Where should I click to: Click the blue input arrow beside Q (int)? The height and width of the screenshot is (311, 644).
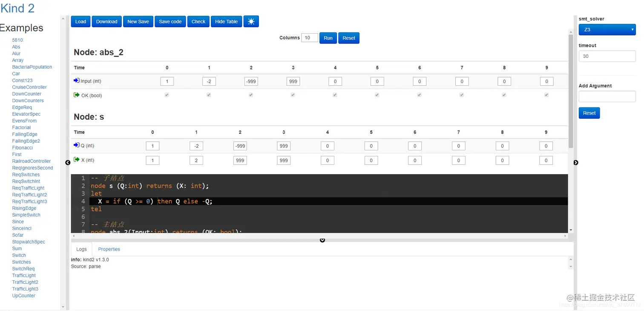pos(77,145)
